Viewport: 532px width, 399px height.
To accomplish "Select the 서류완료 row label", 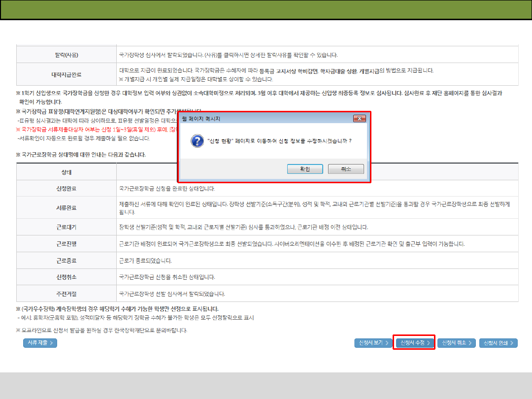I will [66, 207].
